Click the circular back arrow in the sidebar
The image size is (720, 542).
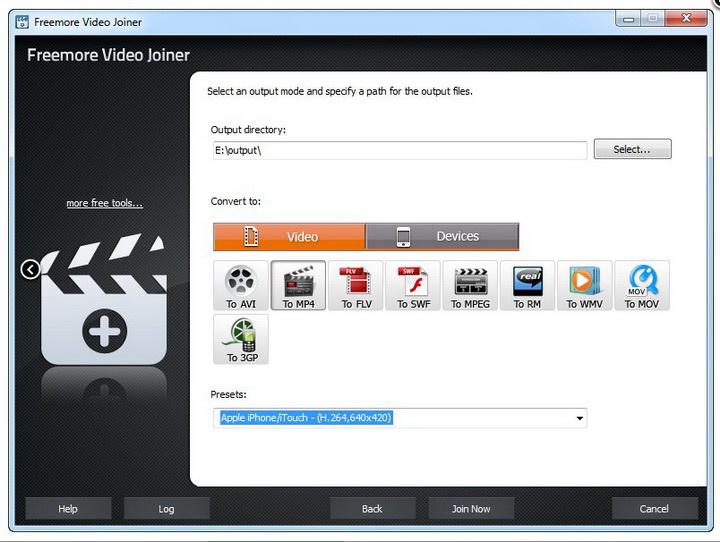click(x=31, y=269)
